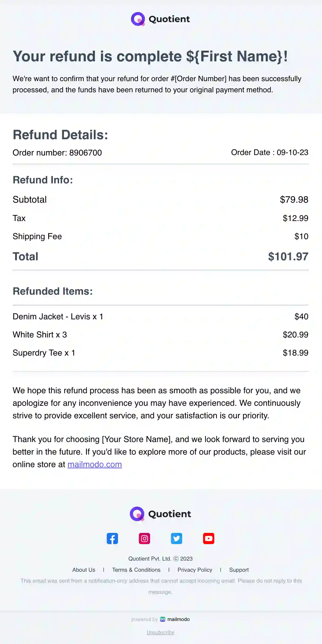Click the Support link
The image size is (322, 644).
pos(239,570)
